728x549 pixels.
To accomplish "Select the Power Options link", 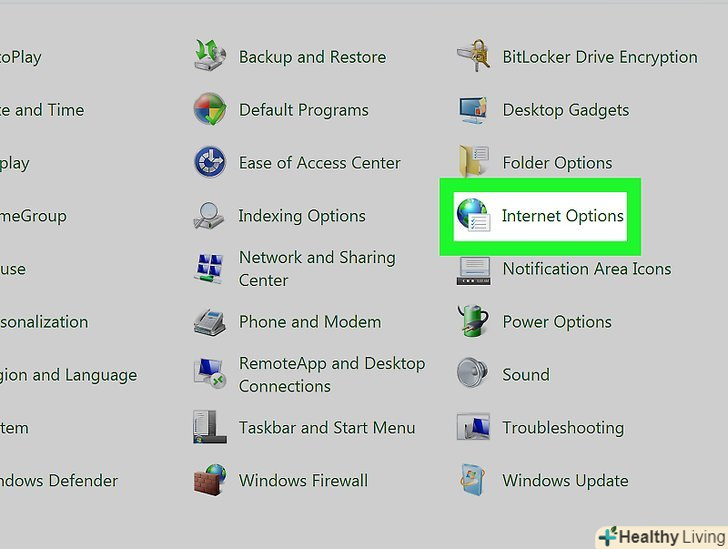I will (557, 322).
